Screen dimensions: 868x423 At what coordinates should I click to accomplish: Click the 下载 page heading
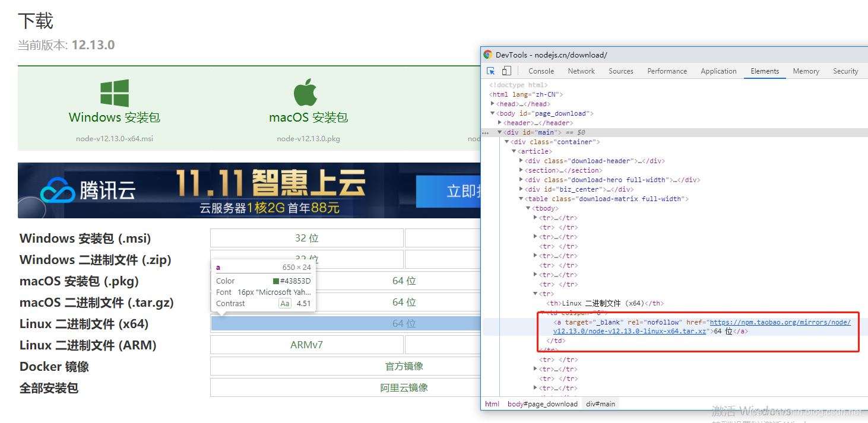tap(36, 21)
